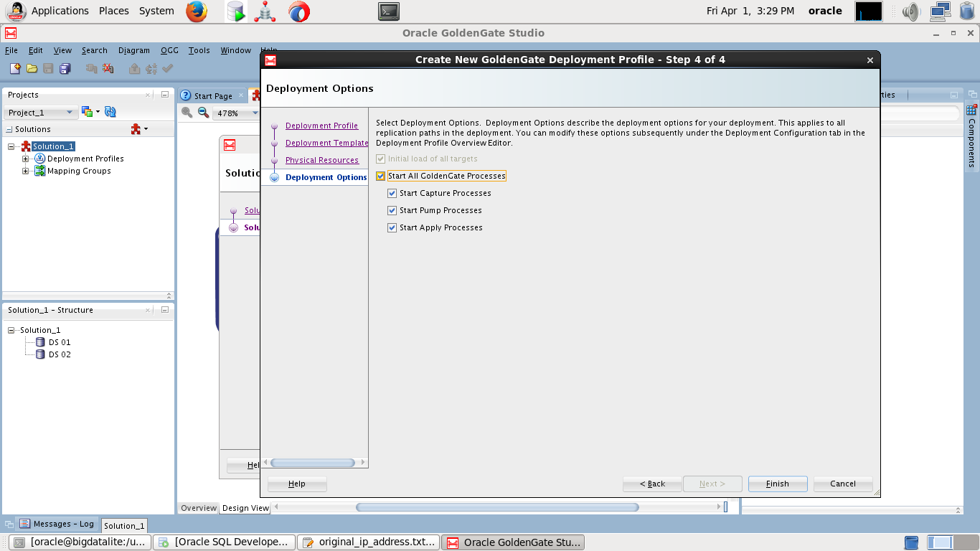Click the database network launcher icon

tap(265, 11)
